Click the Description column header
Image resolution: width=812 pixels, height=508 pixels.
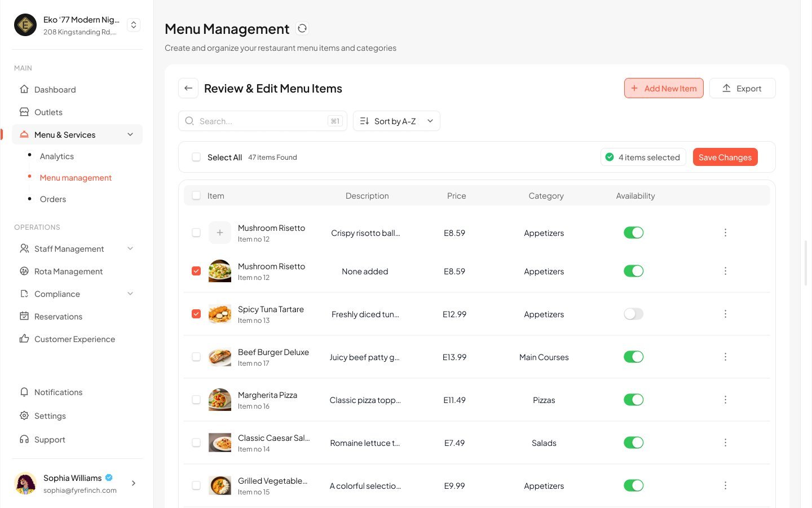click(x=367, y=195)
